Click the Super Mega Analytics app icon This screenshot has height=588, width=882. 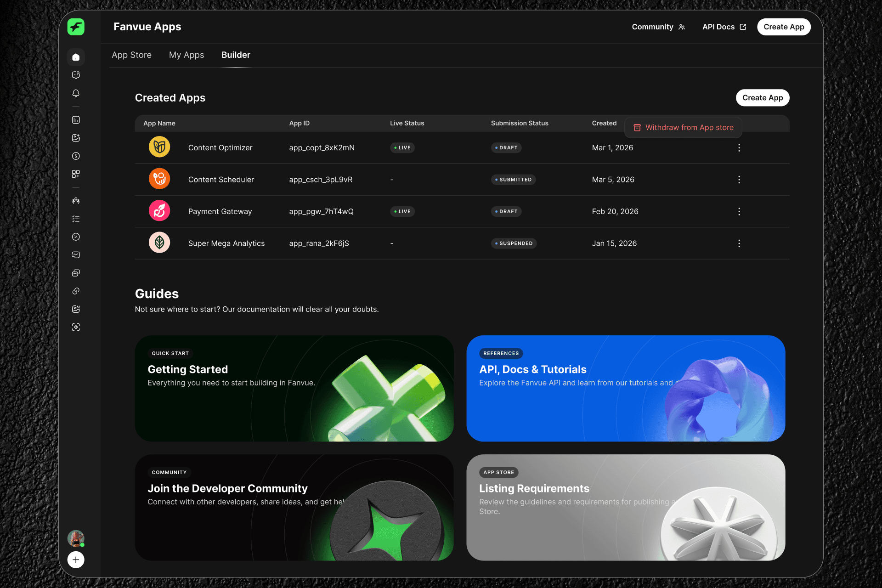click(x=159, y=243)
